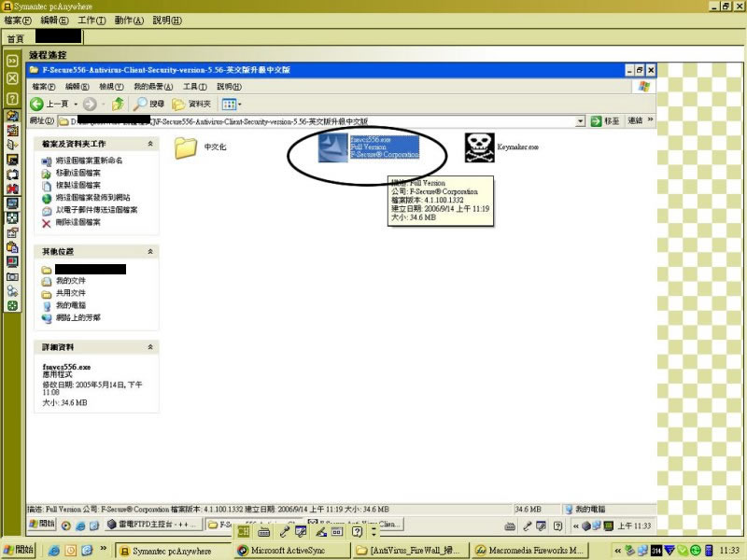Open Explorer 檢視(V) menu
Viewport: 747px width, 560px height.
point(111,87)
